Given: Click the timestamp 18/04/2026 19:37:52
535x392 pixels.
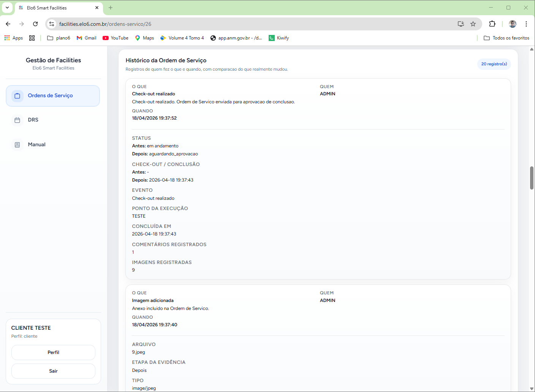Looking at the screenshot, I should tap(154, 118).
